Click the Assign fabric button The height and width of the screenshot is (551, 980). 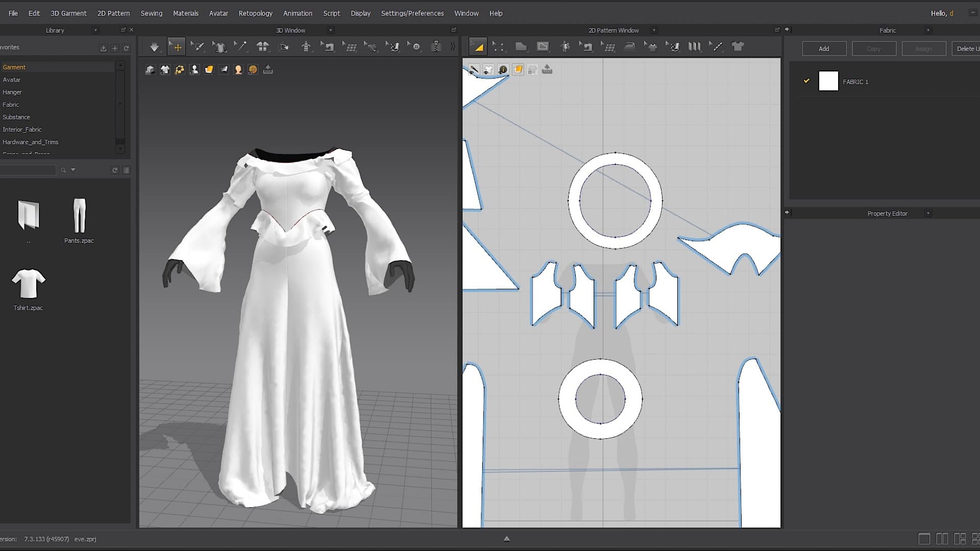tap(923, 48)
